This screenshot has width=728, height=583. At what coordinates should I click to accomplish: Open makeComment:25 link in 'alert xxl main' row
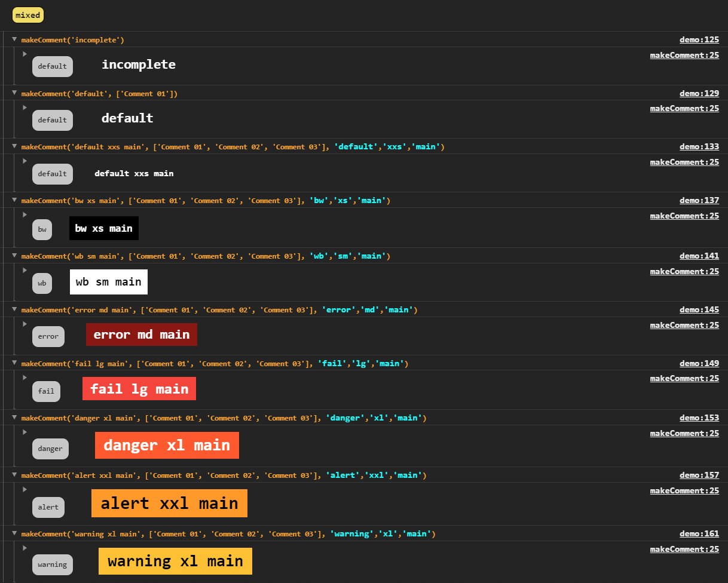click(684, 490)
